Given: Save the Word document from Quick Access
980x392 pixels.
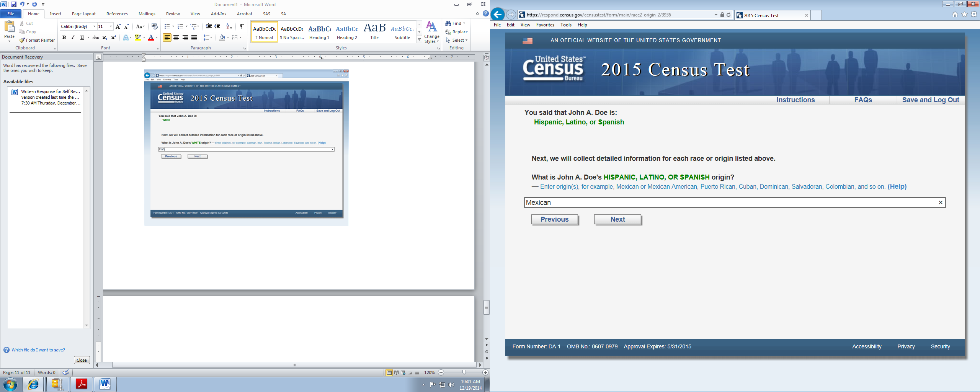Looking at the screenshot, I should point(14,4).
